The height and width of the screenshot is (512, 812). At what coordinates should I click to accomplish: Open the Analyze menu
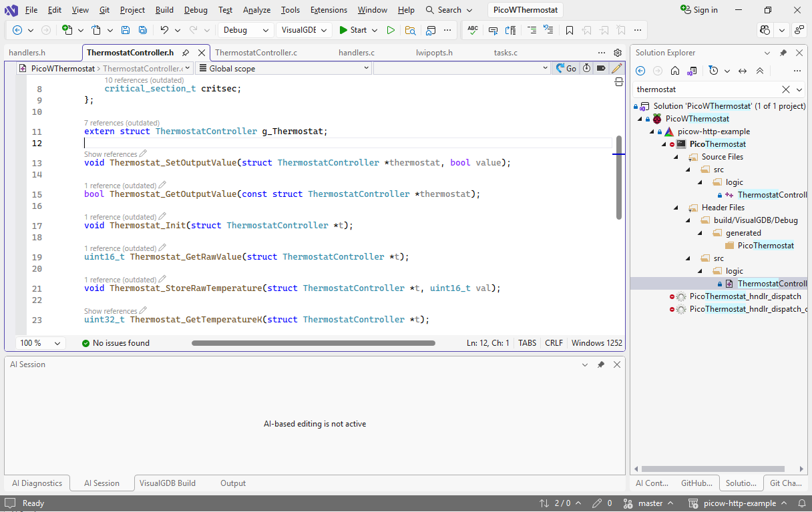click(256, 10)
